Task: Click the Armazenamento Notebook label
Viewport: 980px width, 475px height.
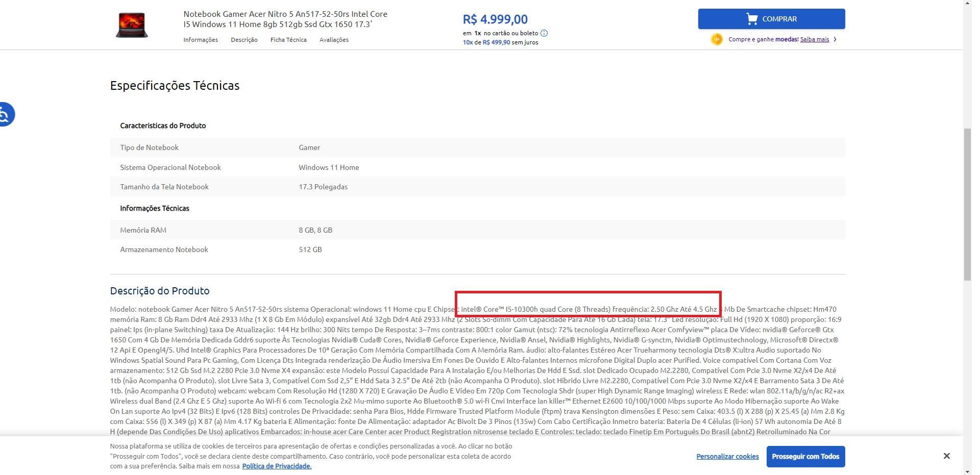Action: tap(164, 249)
